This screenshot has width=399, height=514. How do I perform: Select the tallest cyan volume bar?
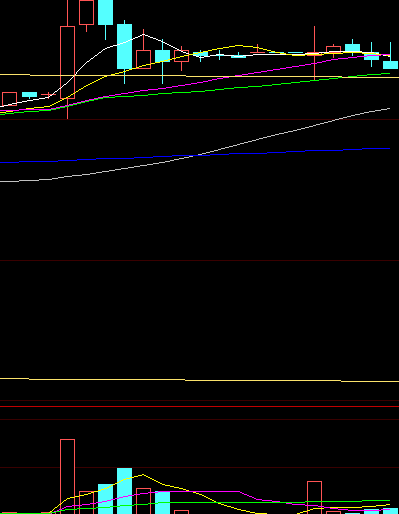(124, 491)
